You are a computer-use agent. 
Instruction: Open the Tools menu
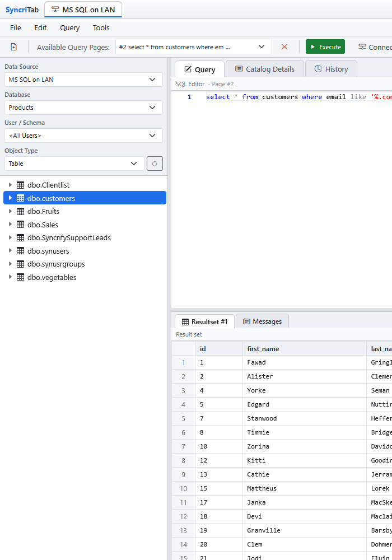click(101, 27)
